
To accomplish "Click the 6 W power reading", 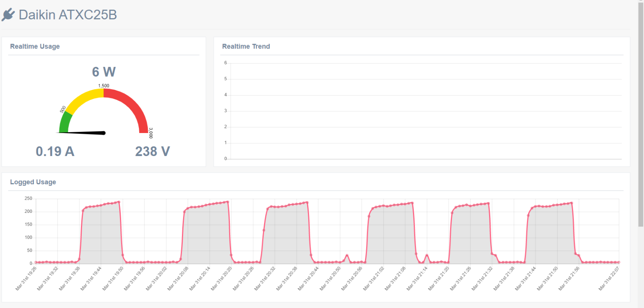I will click(104, 72).
